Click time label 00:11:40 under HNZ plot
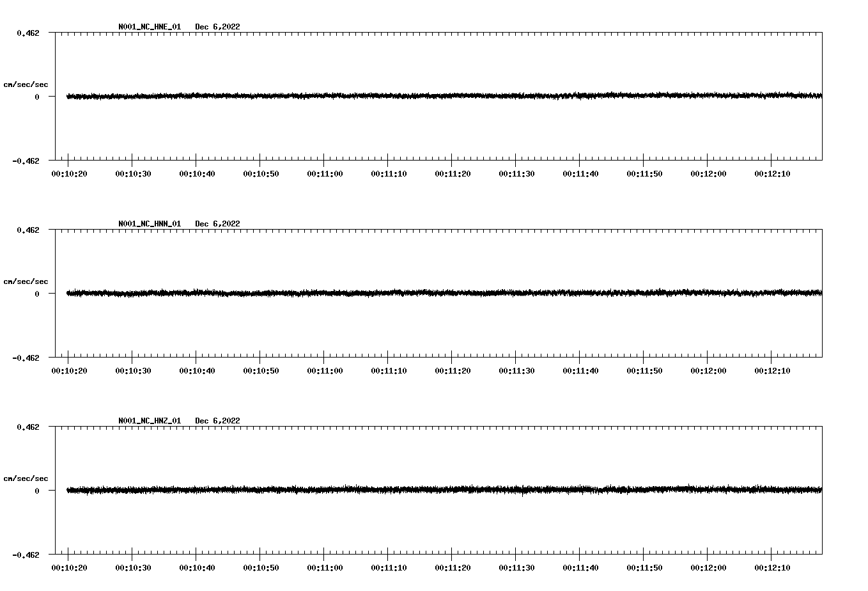This screenshot has width=868, height=591. (x=580, y=568)
